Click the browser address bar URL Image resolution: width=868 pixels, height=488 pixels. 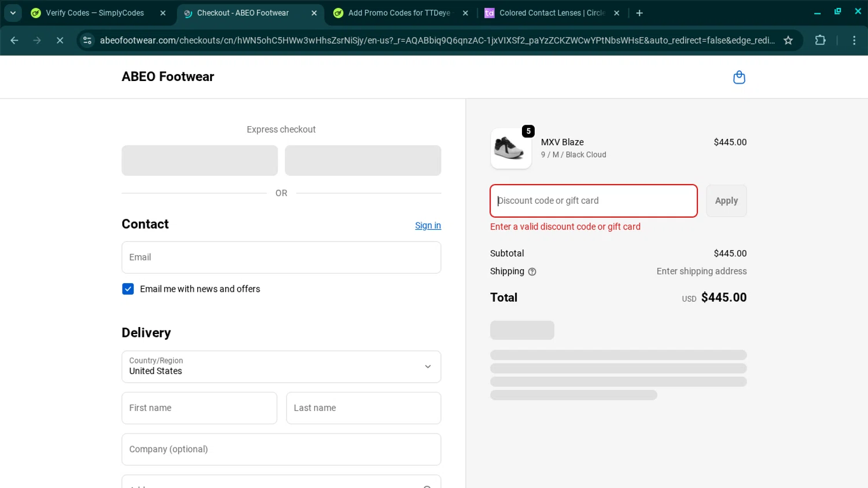pos(437,40)
